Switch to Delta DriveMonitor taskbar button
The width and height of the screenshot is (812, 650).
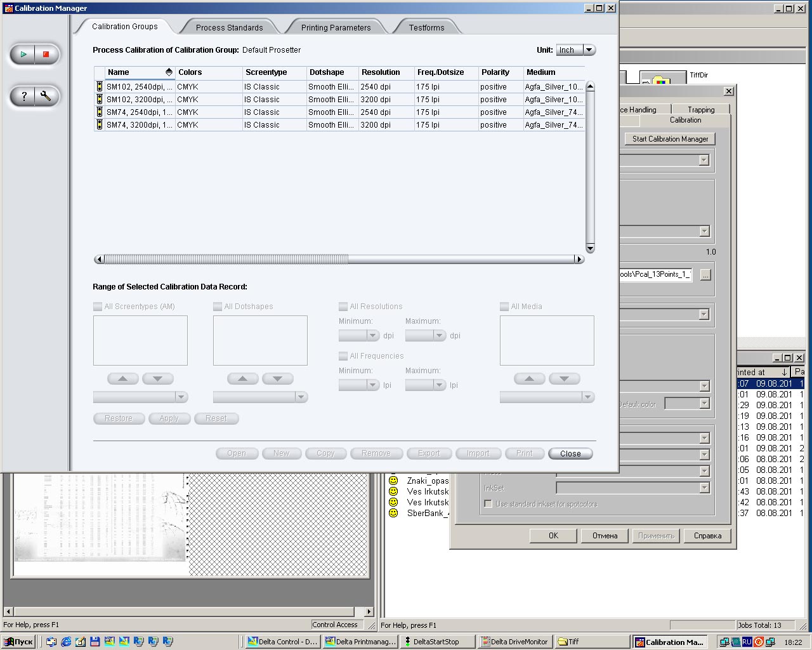click(x=515, y=642)
